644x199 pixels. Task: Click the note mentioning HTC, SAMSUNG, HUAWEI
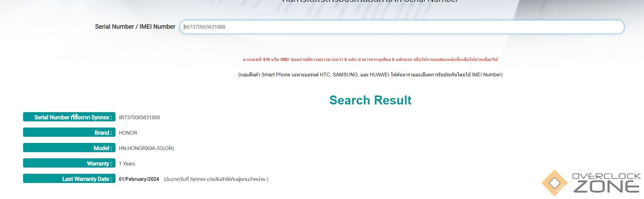pyautogui.click(x=370, y=75)
